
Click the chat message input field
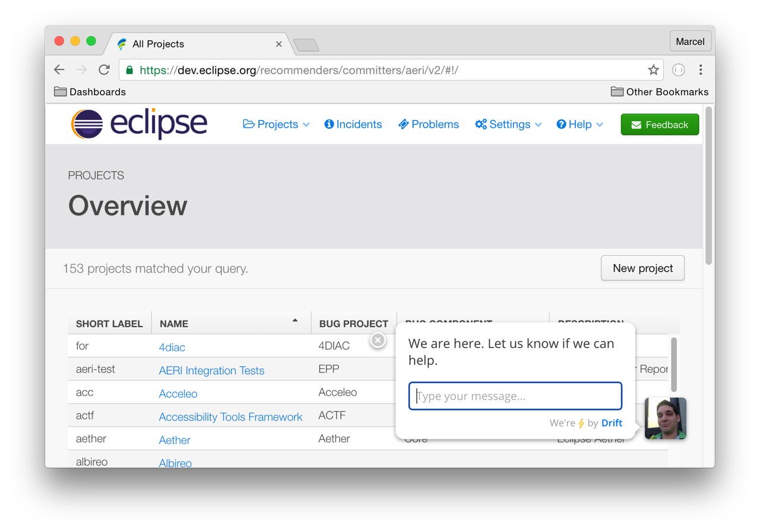(x=515, y=396)
